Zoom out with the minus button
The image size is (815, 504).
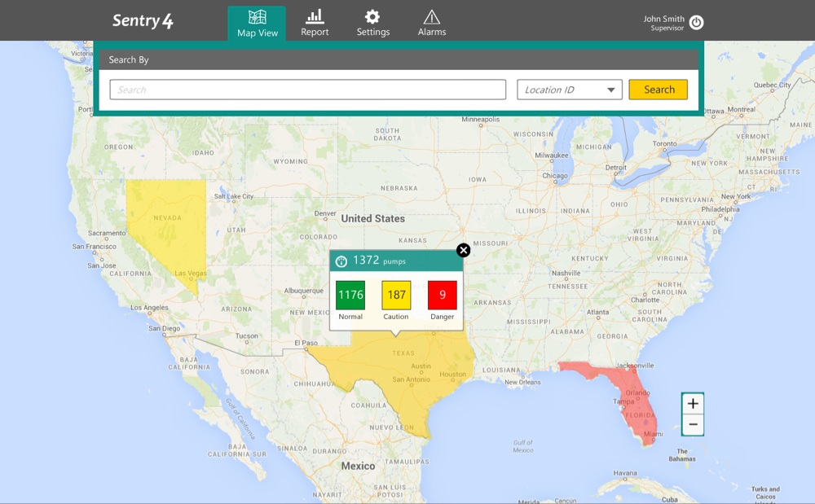point(693,425)
